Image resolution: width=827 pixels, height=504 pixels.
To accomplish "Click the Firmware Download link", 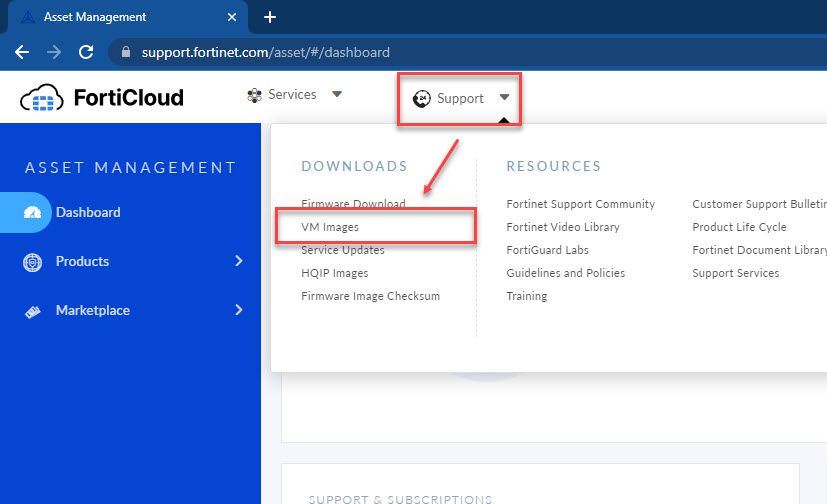I will click(x=353, y=203).
